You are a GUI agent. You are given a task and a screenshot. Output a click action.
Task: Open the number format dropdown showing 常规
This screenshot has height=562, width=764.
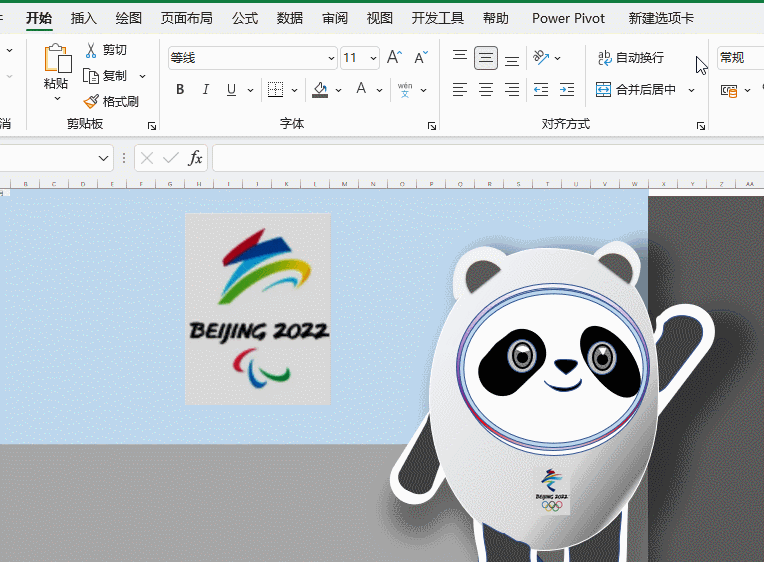pos(738,58)
